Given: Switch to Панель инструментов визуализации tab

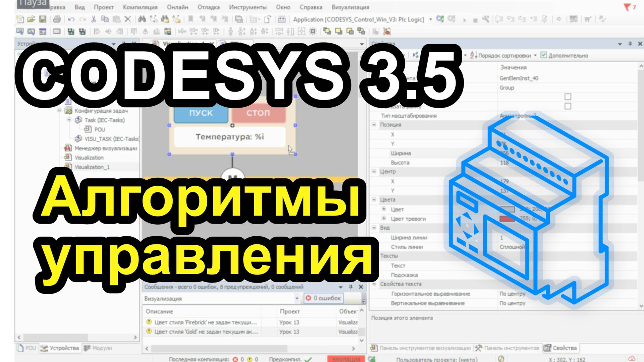Looking at the screenshot, I should (x=421, y=348).
